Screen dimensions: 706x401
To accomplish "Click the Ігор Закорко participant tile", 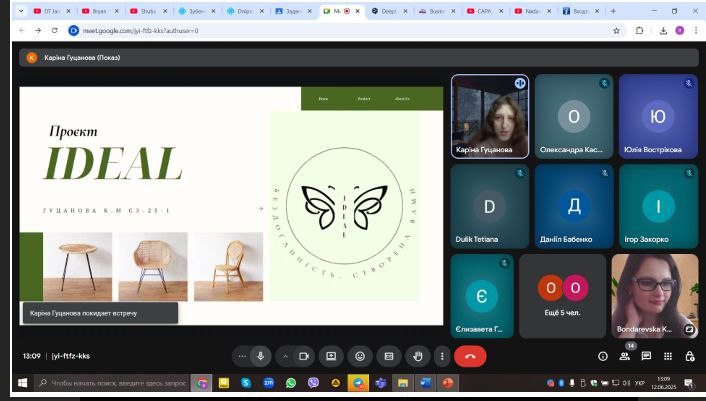I will 658,206.
